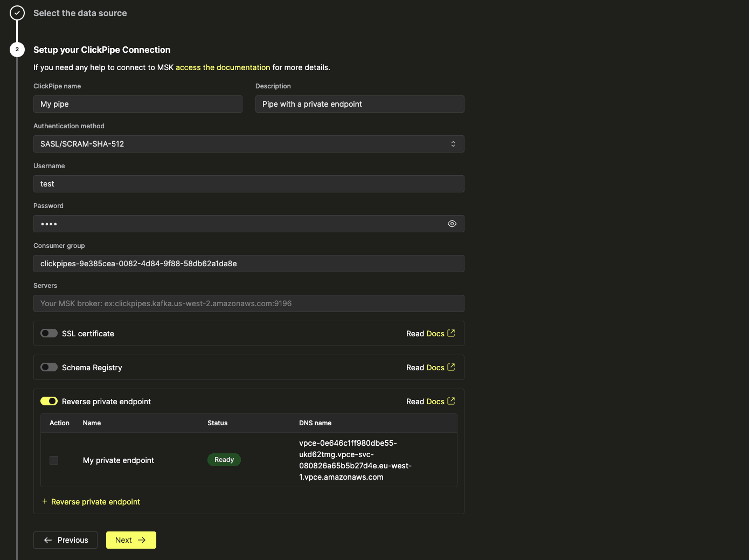The width and height of the screenshot is (749, 560).
Task: Click external link icon in Schema Registry row
Action: [451, 367]
